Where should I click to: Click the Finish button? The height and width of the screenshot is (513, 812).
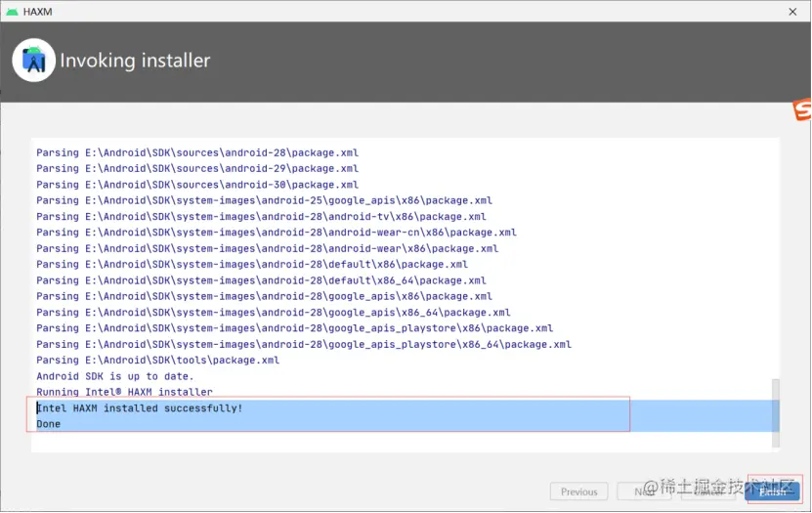[x=772, y=492]
